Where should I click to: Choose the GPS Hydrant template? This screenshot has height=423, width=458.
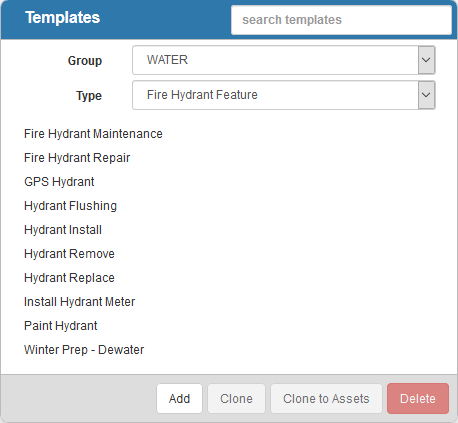pyautogui.click(x=59, y=182)
